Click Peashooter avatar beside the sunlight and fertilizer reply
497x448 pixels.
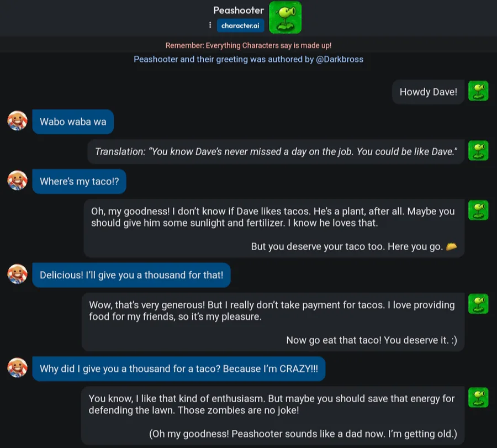(x=478, y=210)
